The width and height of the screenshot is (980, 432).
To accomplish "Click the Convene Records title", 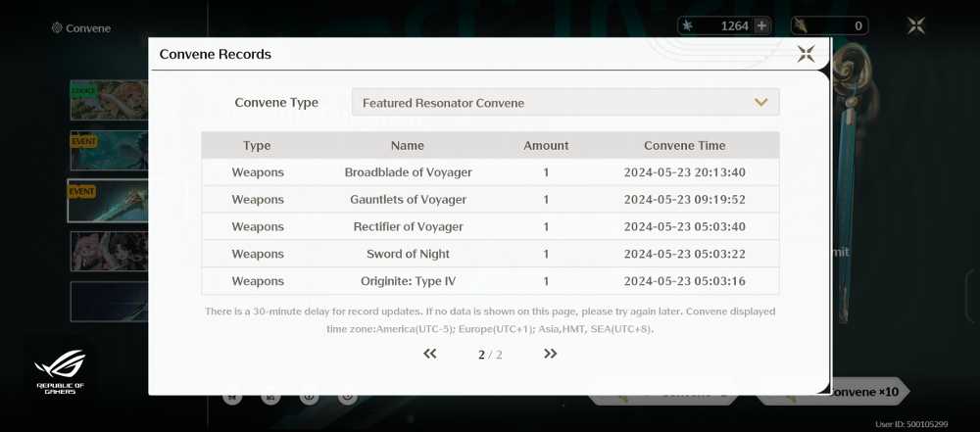I will pos(215,54).
